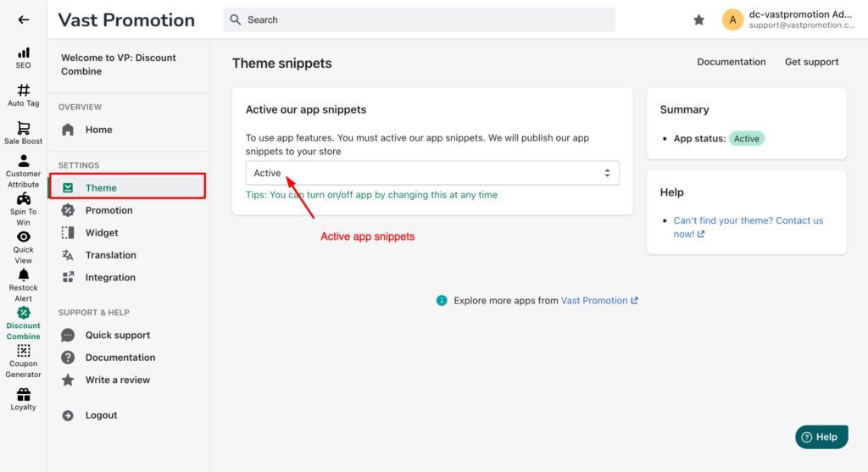Viewport: 868px width, 472px height.
Task: Open the Spin To Win app
Action: click(23, 209)
